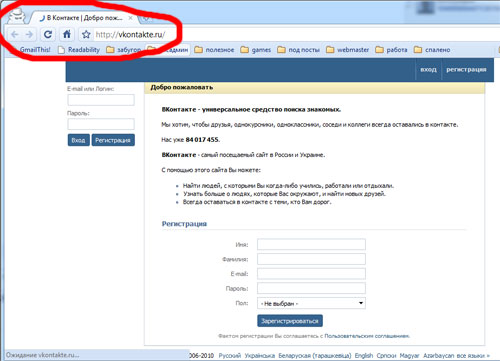Open the забугор bookmarks folder

[124, 50]
